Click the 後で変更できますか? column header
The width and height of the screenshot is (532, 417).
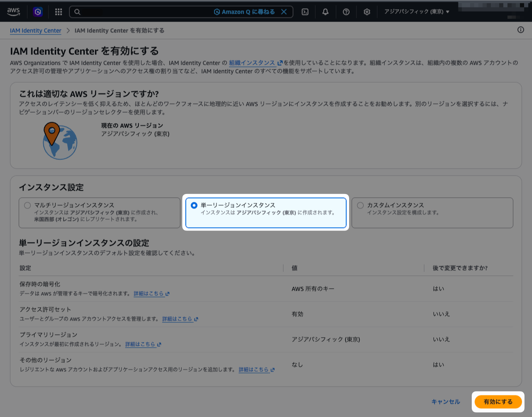click(460, 268)
